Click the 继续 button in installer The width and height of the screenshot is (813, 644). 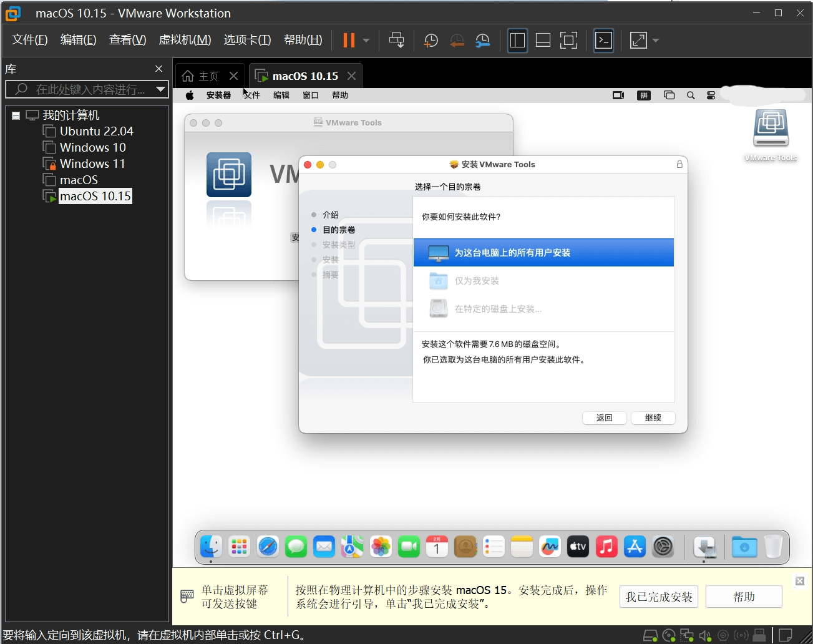pos(653,418)
